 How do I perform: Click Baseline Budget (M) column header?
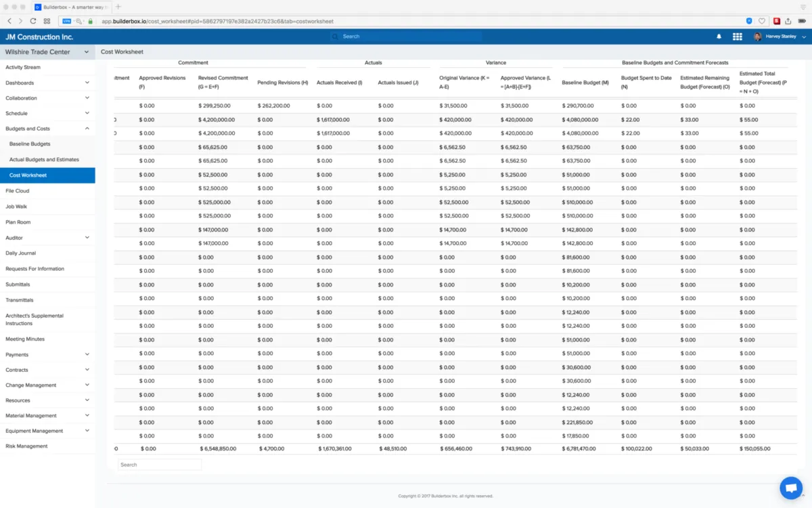click(585, 83)
